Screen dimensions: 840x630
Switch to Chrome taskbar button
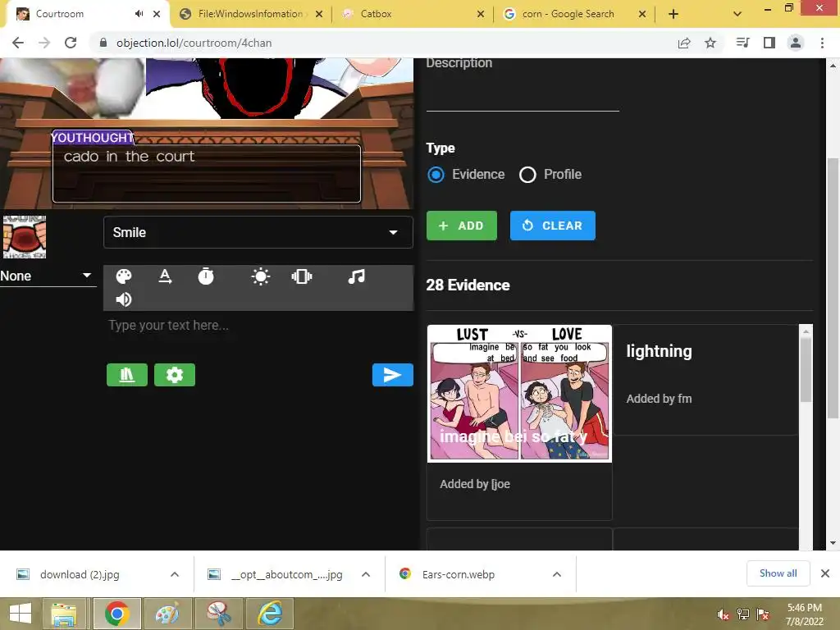pyautogui.click(x=116, y=614)
